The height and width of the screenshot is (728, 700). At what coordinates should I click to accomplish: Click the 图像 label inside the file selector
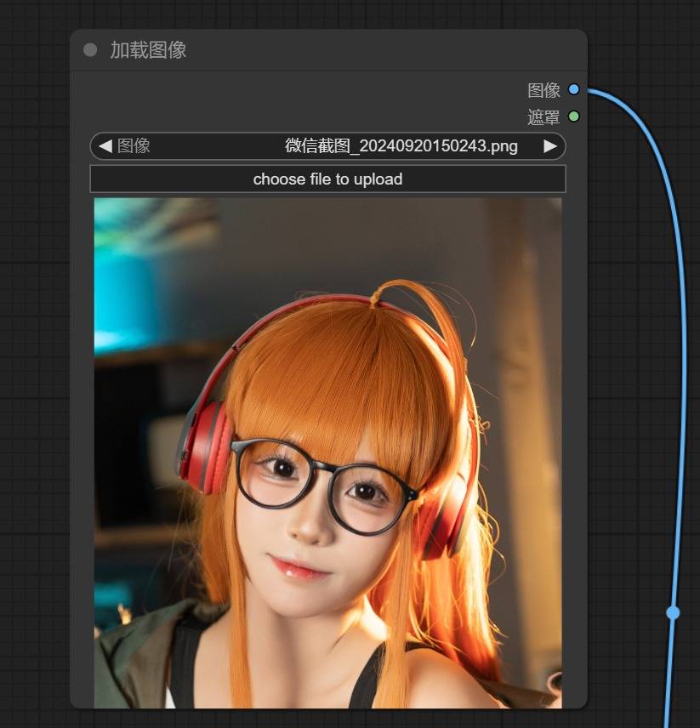[134, 146]
